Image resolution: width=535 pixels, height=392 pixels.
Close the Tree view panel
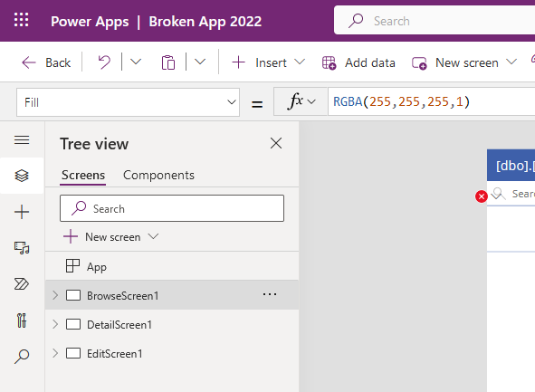276,143
